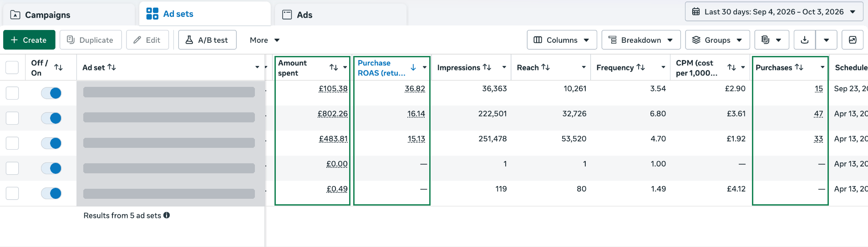Screen dimensions: 868x247
Task: Open the Ad set column dropdown arrow
Action: (257, 67)
